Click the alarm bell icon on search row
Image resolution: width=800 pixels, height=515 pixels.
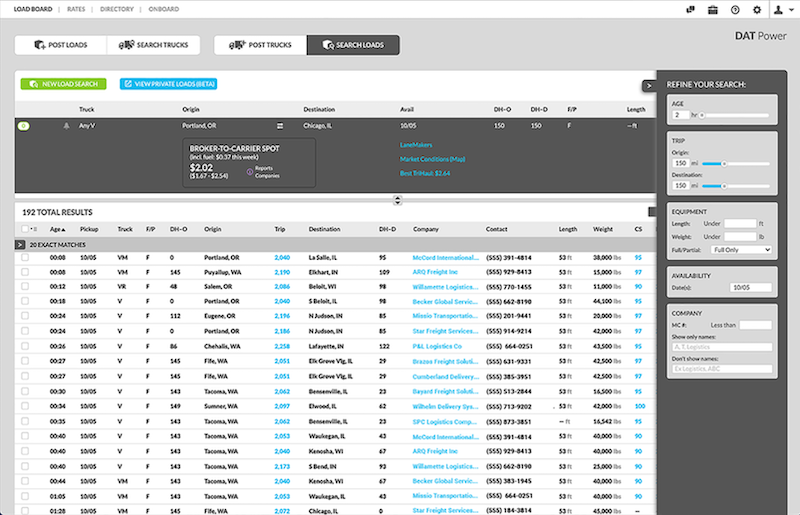pyautogui.click(x=66, y=126)
